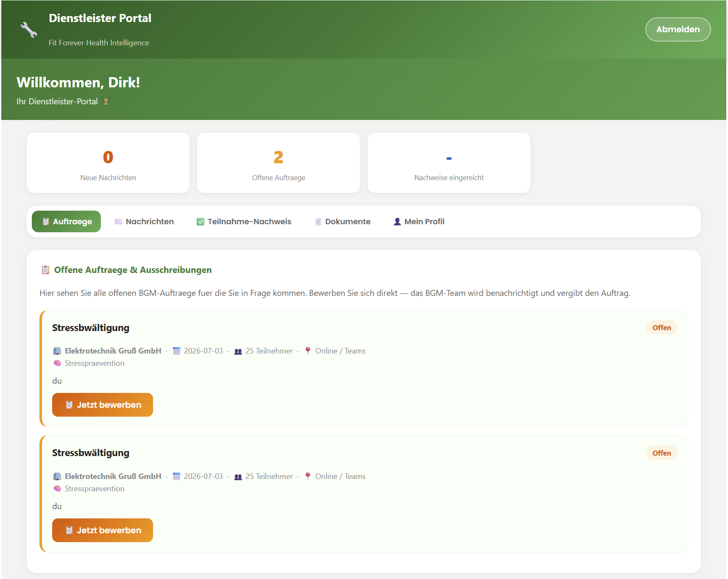The image size is (728, 579).
Task: Click the building icon in first Stressbwältigung card
Action: coord(57,351)
